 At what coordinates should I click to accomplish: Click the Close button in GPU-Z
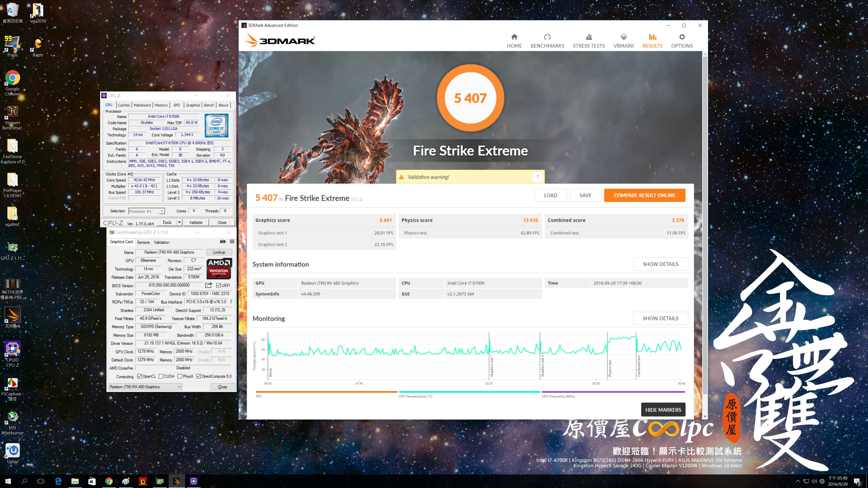tap(222, 387)
